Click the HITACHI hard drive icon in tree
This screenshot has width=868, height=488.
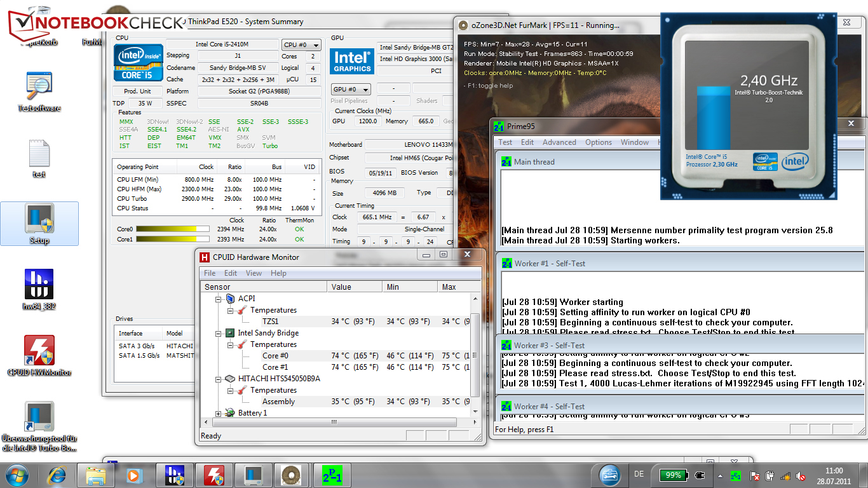click(x=231, y=379)
